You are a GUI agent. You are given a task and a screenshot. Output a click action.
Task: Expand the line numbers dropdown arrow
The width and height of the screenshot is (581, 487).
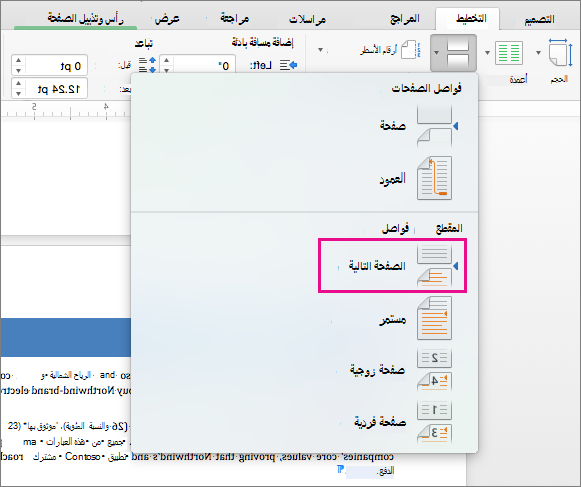click(x=321, y=50)
